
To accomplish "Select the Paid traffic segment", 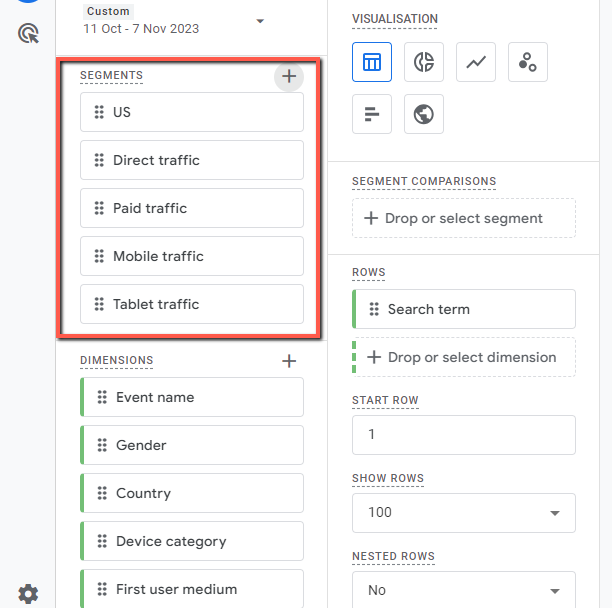I will [x=192, y=208].
